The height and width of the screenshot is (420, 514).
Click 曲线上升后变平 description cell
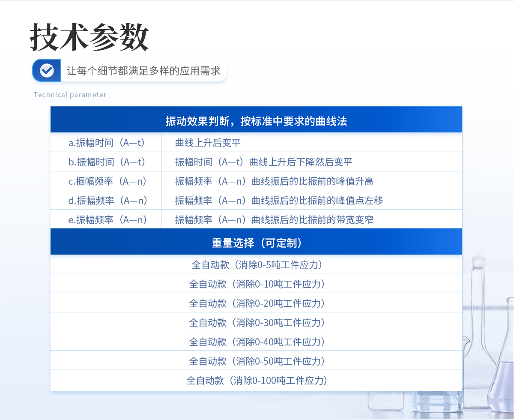[x=208, y=143]
